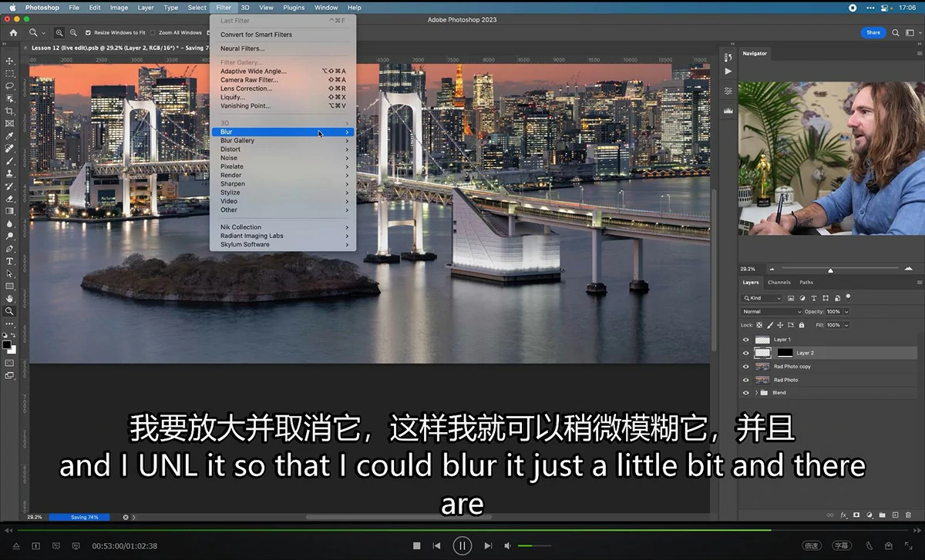
Task: Hide Layer 1 visibility eye
Action: click(745, 340)
